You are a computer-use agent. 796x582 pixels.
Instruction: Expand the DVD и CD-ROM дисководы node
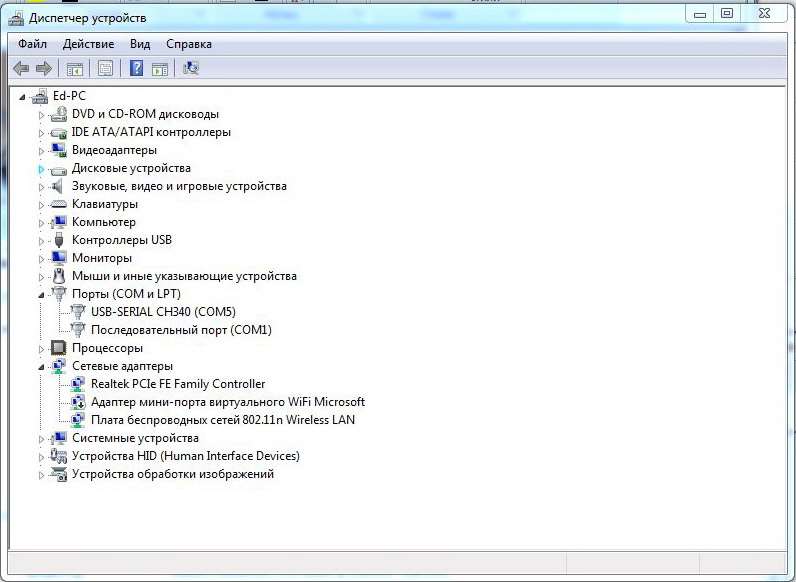[41, 115]
